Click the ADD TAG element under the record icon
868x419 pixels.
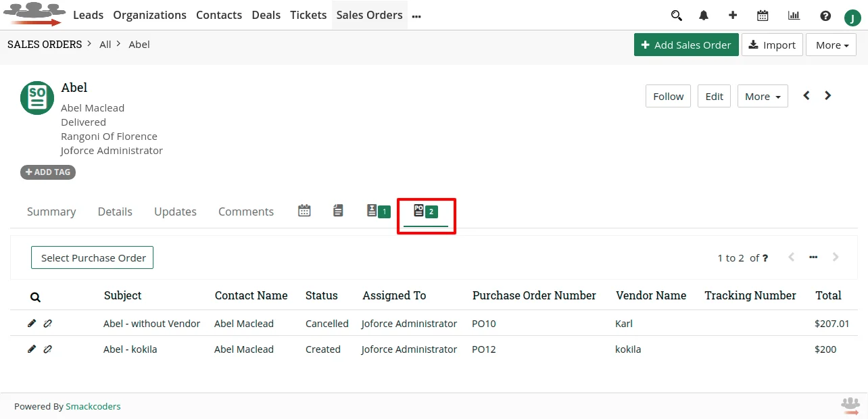click(x=47, y=172)
